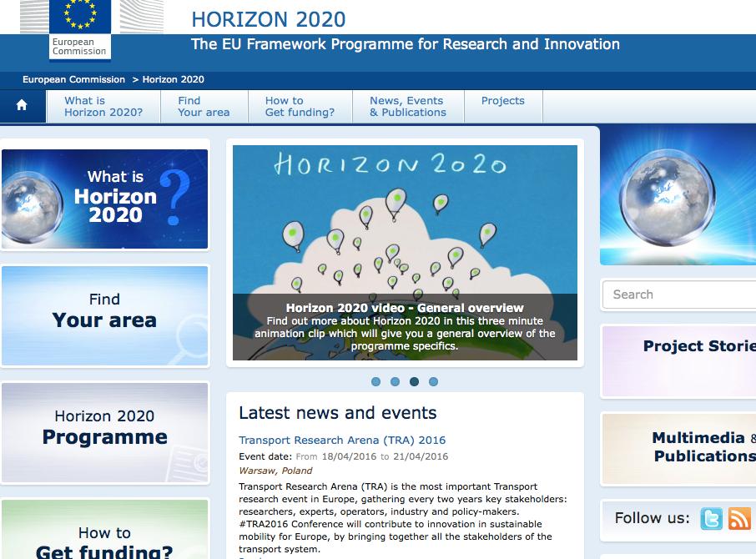
Task: Open the Twitter follow icon
Action: pos(711,518)
